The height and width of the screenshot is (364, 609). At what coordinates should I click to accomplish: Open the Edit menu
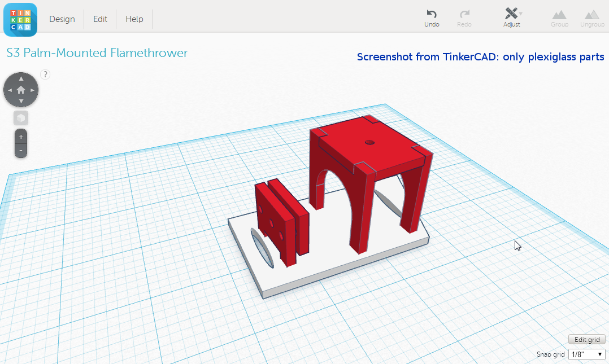(99, 19)
